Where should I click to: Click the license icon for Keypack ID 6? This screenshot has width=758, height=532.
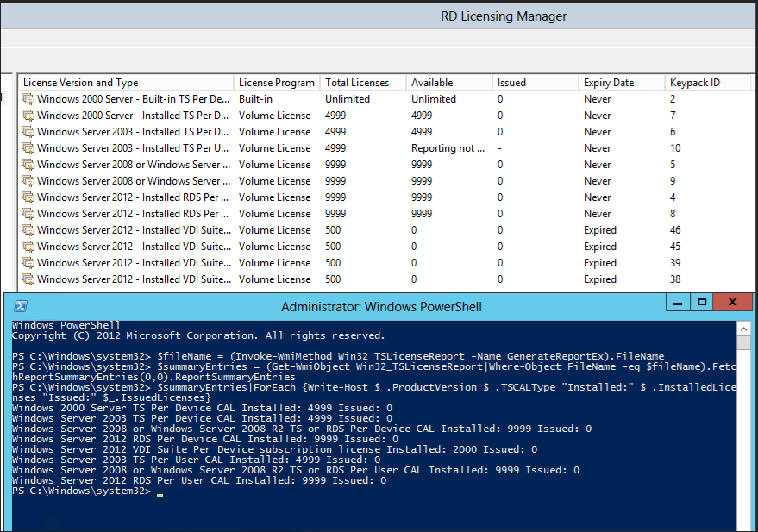28,132
